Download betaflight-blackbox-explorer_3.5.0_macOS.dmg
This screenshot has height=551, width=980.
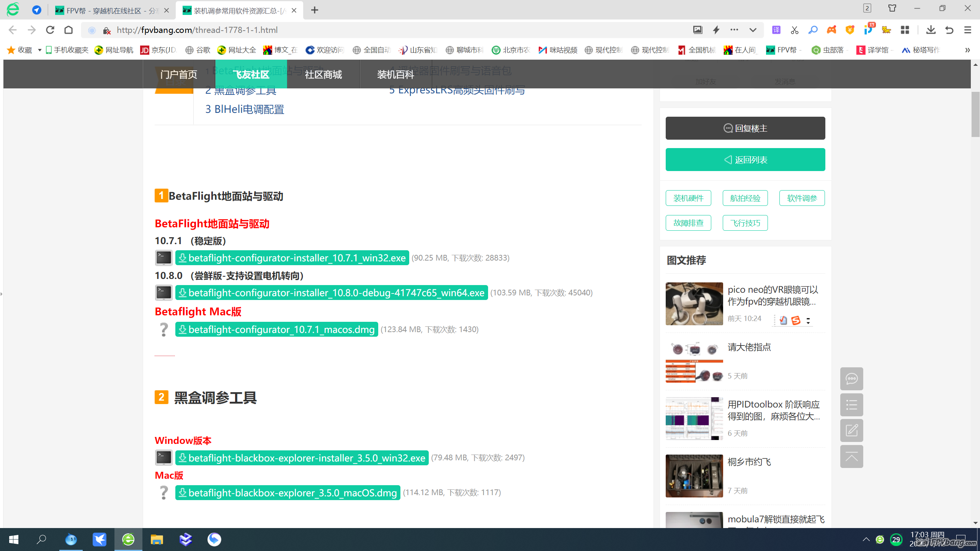click(x=288, y=493)
